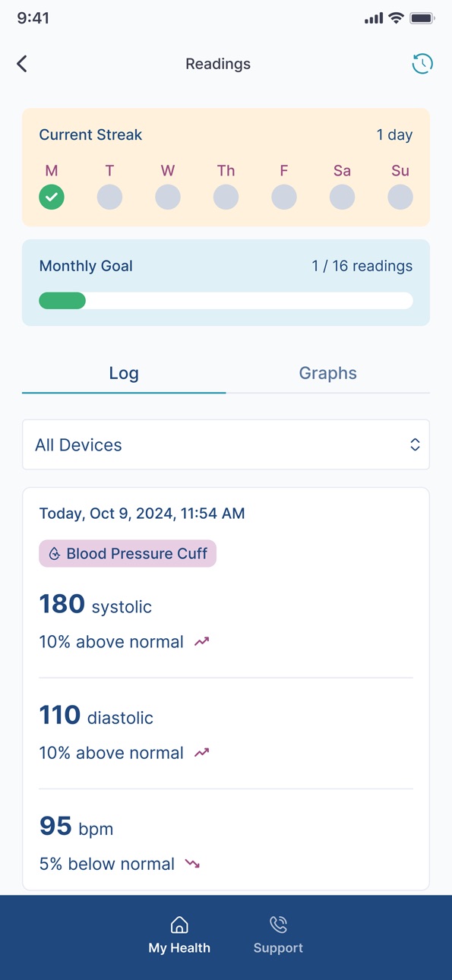Expand device list with the chevron arrows
The image size is (452, 980).
pyautogui.click(x=415, y=444)
